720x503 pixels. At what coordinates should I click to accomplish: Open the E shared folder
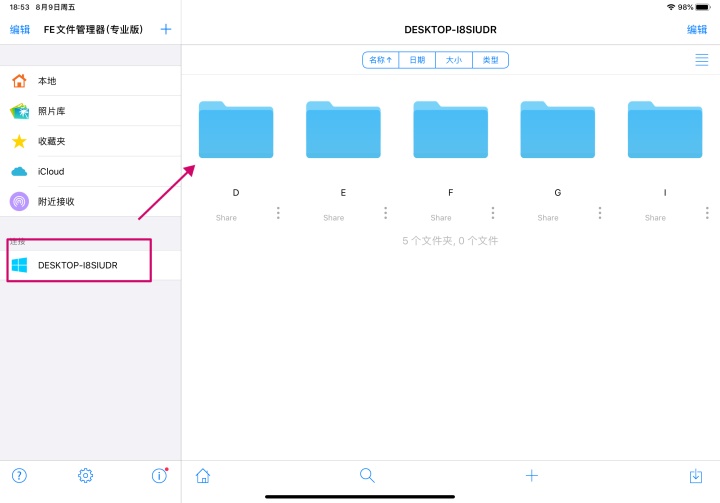point(343,130)
